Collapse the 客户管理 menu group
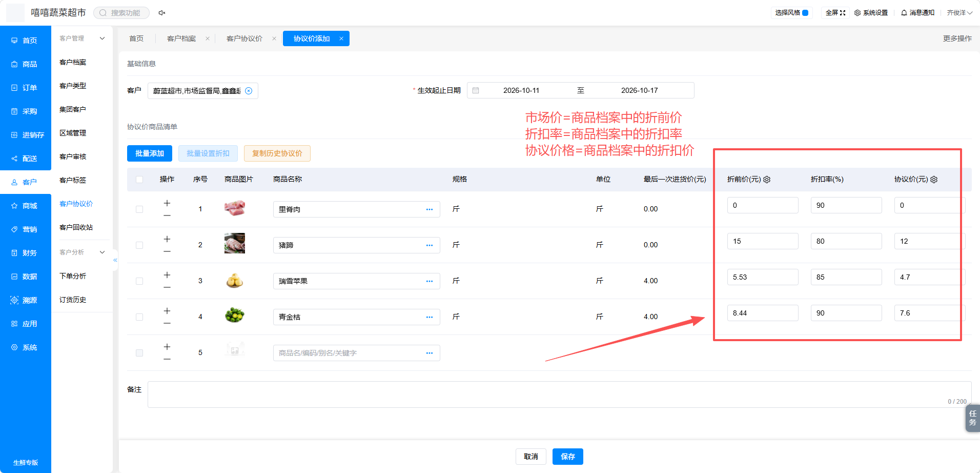This screenshot has width=980, height=473. click(x=102, y=38)
